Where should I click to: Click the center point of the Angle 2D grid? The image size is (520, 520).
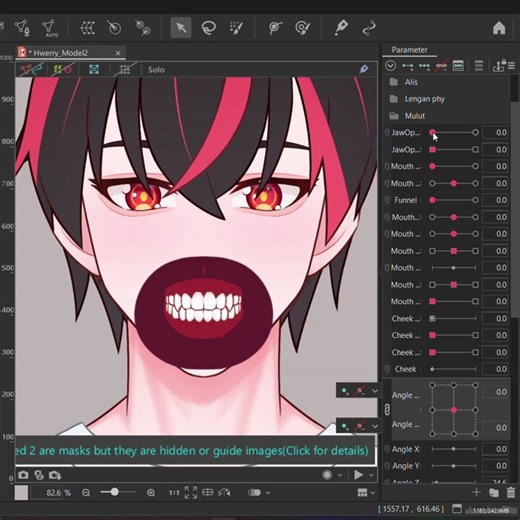[454, 410]
